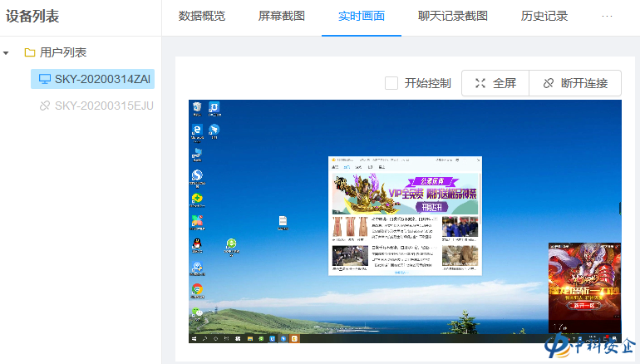Click the QQ penguin icon on remote desktop
Image resolution: width=640 pixels, height=364 pixels.
point(197,243)
